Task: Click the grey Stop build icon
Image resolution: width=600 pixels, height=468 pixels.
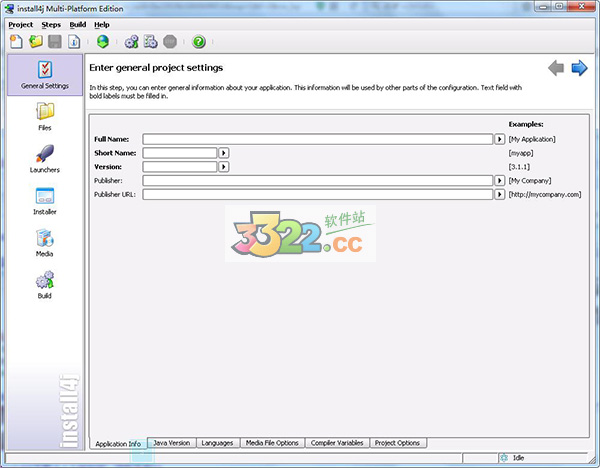Action: (170, 41)
